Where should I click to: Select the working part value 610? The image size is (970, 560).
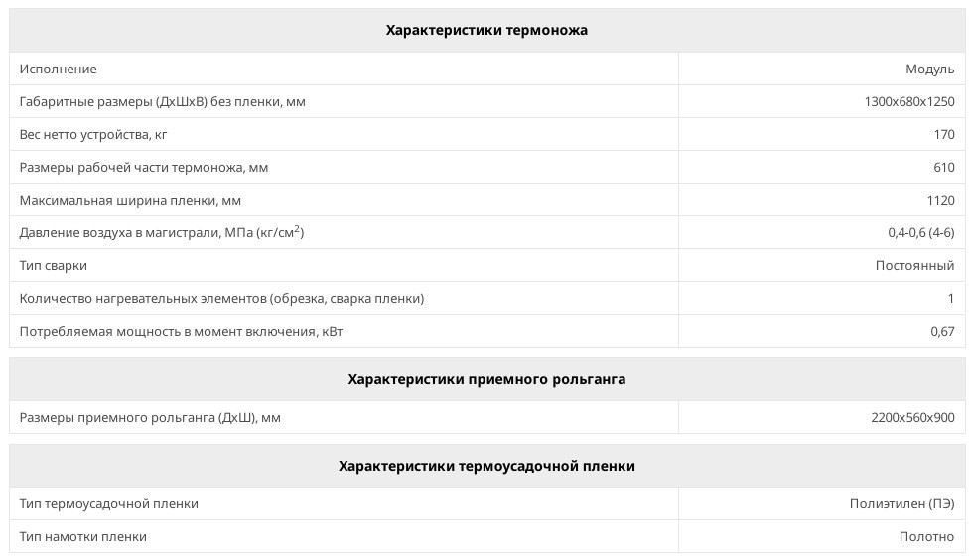click(943, 168)
